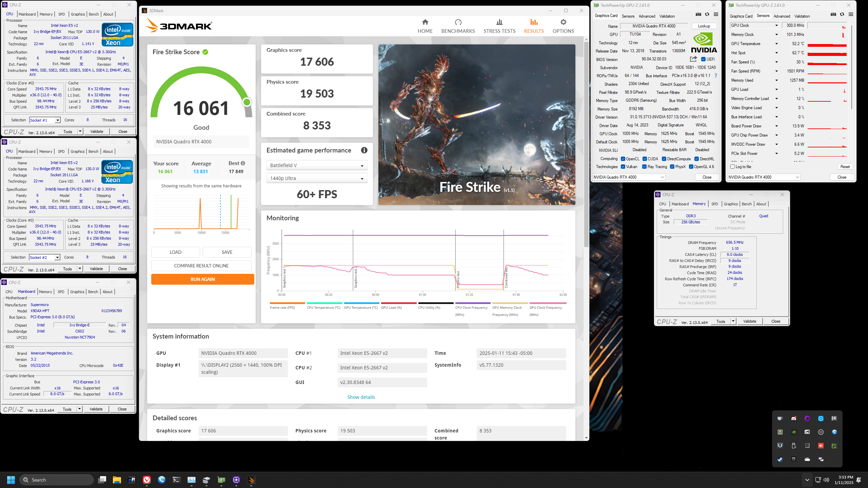Open the Tools arrow in CPU-Z Memory window
Viewport: 868px width, 488px height.
point(733,321)
